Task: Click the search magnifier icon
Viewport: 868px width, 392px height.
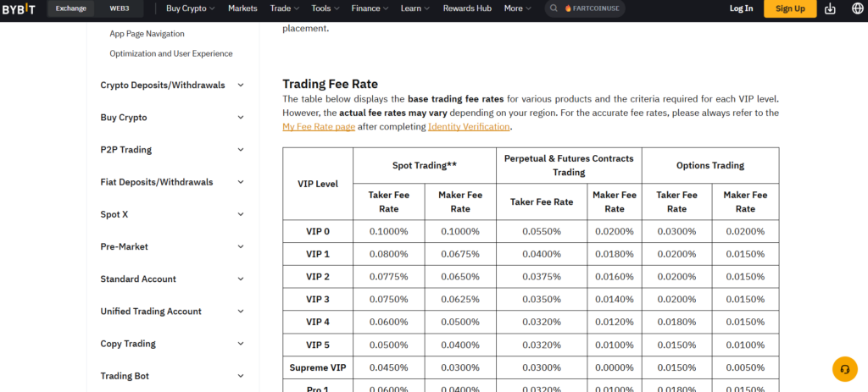Action: (x=554, y=8)
